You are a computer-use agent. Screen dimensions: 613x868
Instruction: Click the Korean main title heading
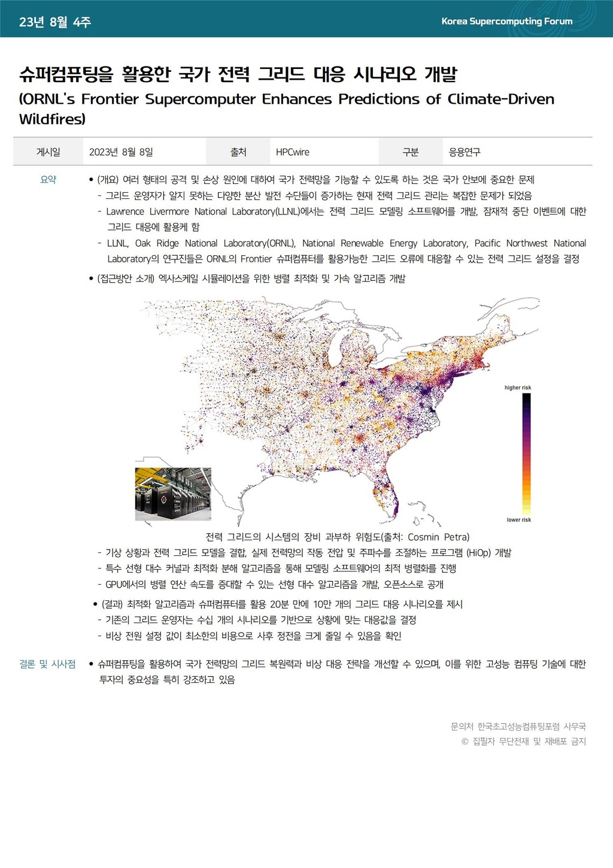pyautogui.click(x=238, y=74)
